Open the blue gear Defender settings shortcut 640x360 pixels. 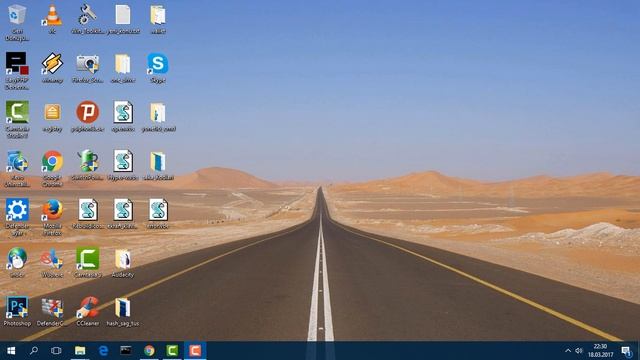pyautogui.click(x=17, y=210)
